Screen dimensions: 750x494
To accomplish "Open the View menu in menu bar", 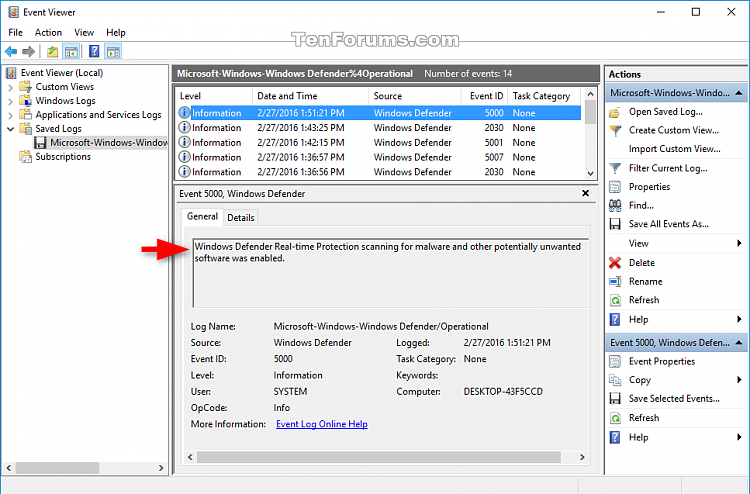I will [x=84, y=33].
